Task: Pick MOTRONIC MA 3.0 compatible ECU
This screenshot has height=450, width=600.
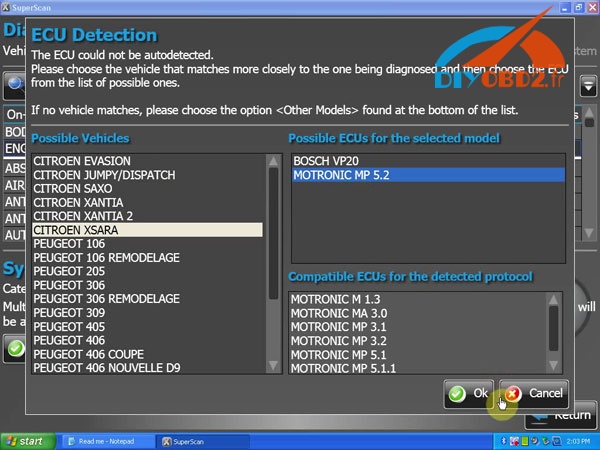Action: [418, 313]
